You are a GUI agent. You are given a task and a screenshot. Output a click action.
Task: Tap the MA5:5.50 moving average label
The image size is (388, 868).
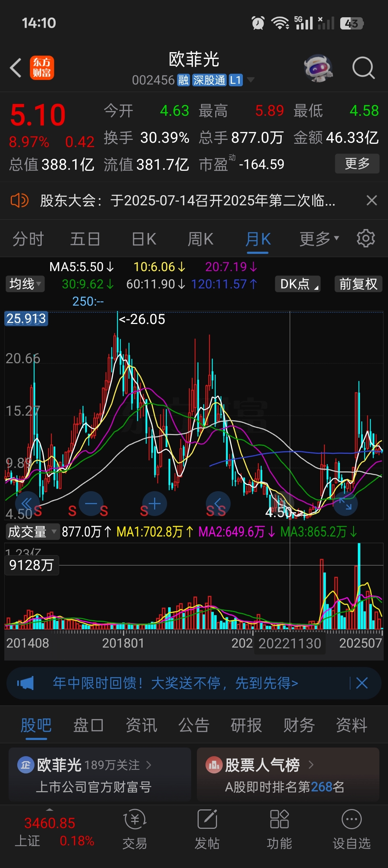coord(82,267)
